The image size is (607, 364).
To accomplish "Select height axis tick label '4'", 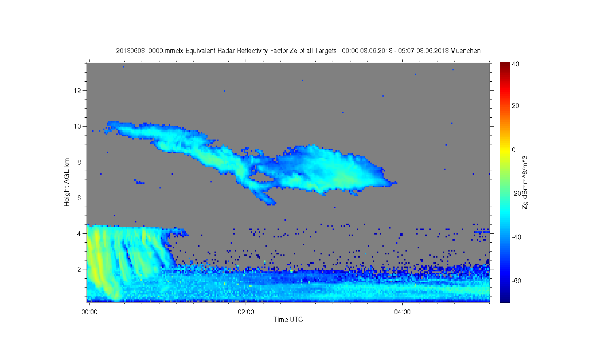I will click(x=80, y=234).
